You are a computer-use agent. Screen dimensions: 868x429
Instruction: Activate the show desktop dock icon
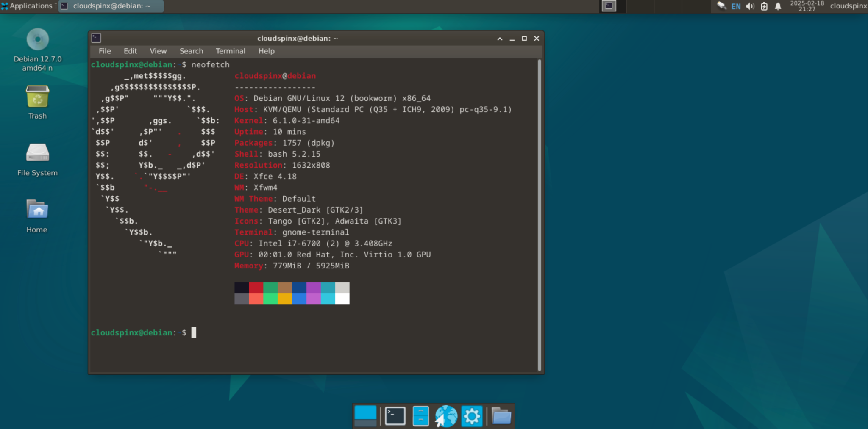365,415
